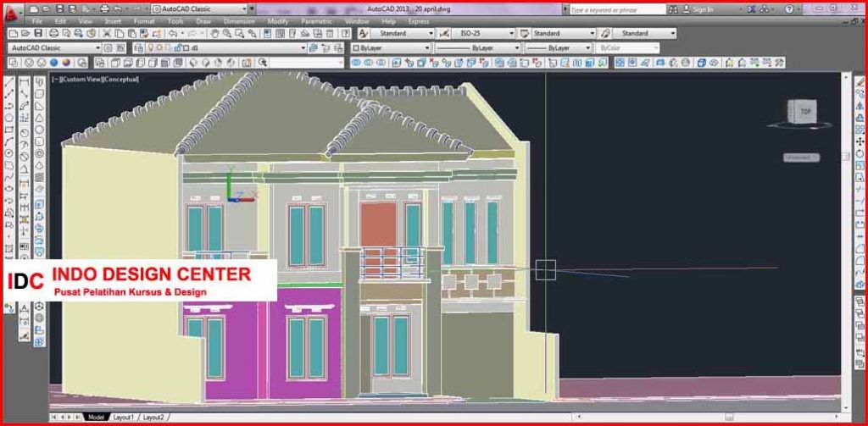This screenshot has width=868, height=426.
Task: Select the Zoom Realtime magnifier tool
Action: pos(227,33)
